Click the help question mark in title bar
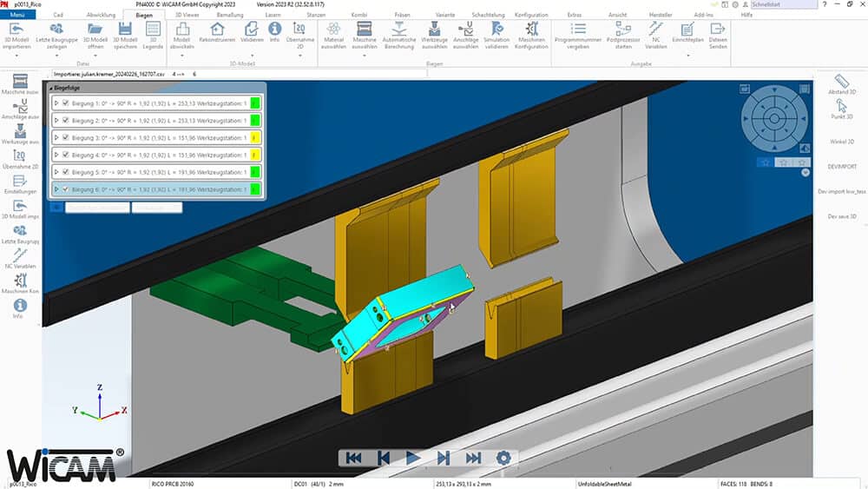868x489 pixels. [x=825, y=3]
